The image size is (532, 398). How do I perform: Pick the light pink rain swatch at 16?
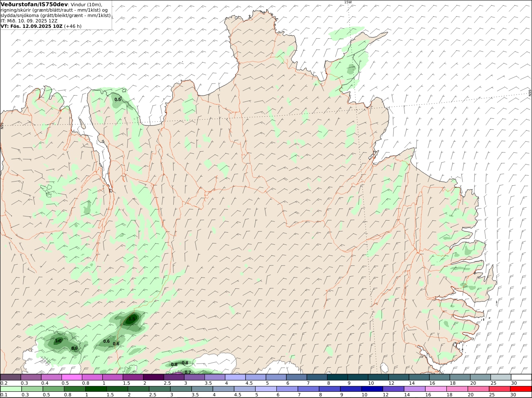click(436, 389)
